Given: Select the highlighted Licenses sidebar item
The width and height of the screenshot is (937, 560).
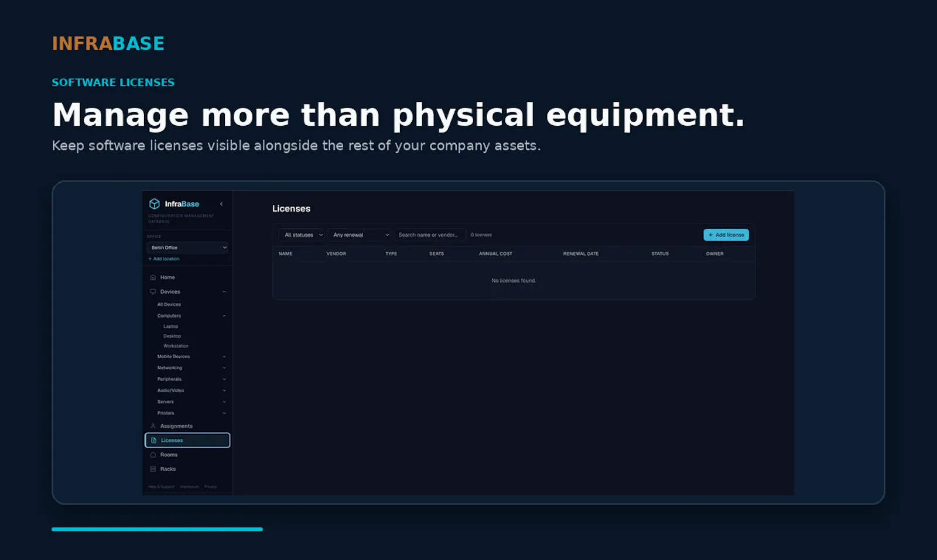Looking at the screenshot, I should [x=187, y=440].
